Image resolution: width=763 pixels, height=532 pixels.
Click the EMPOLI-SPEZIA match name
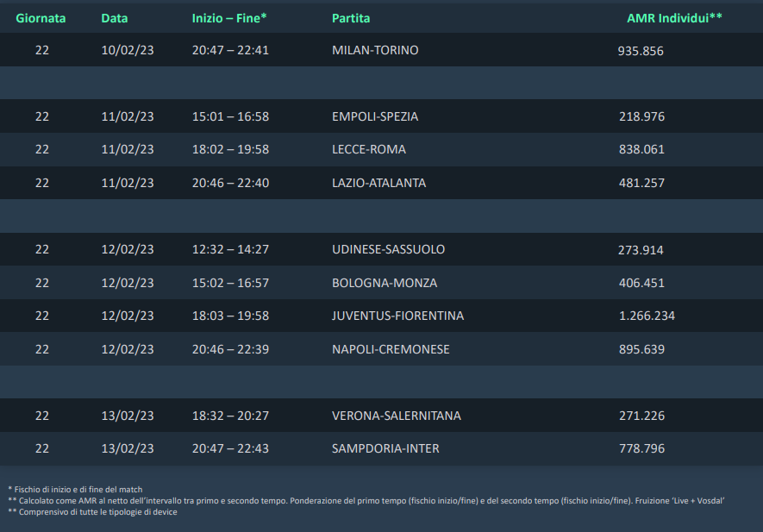coord(375,116)
